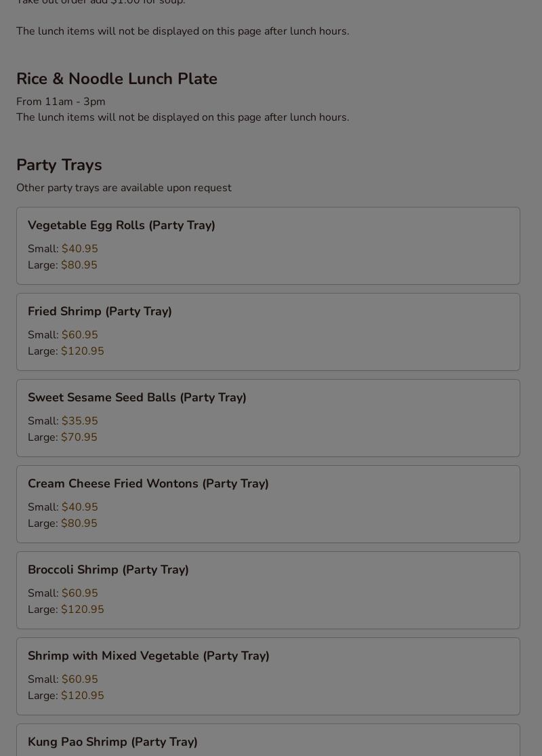Select the Kung Pao Shrimp party tray

click(112, 742)
